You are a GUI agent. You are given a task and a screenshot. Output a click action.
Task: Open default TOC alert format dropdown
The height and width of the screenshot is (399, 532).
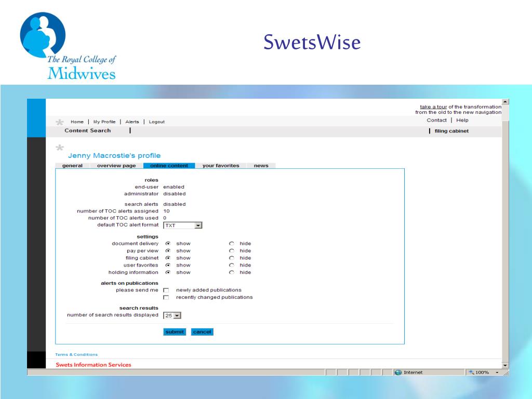[x=182, y=225]
